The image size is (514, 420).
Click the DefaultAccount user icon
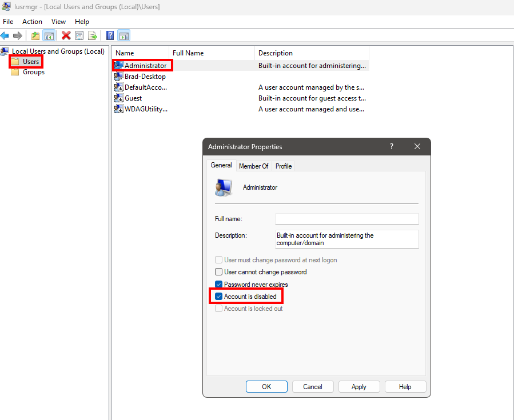click(119, 87)
